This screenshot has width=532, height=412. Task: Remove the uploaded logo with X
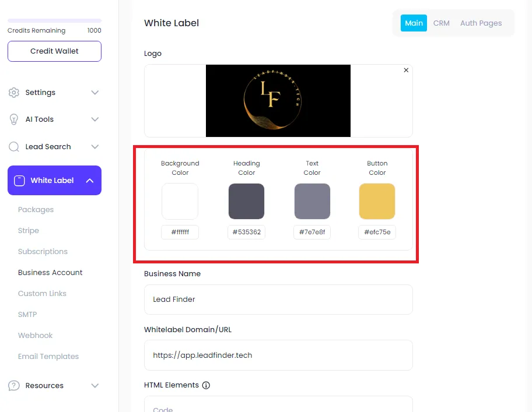(406, 70)
